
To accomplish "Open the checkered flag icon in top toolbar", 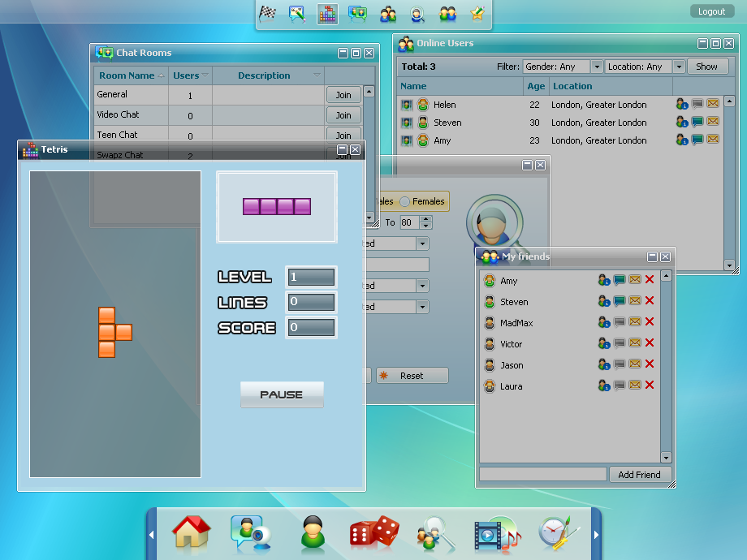I will point(267,14).
